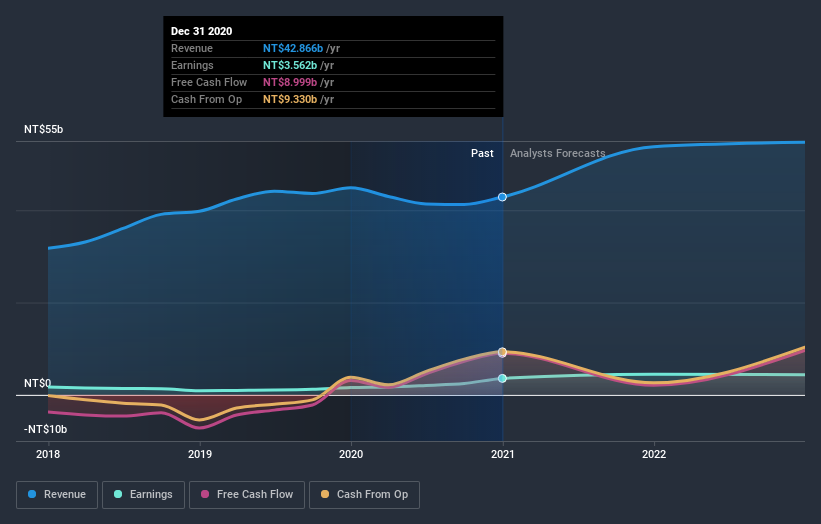This screenshot has height=524, width=821.
Task: Click the Cash From Op label in tooltip
Action: 206,99
